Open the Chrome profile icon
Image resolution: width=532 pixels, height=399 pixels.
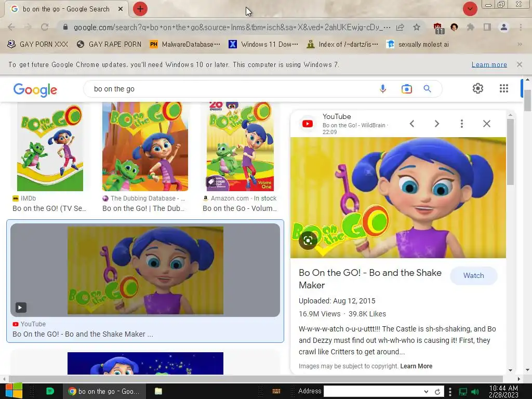pos(504,27)
